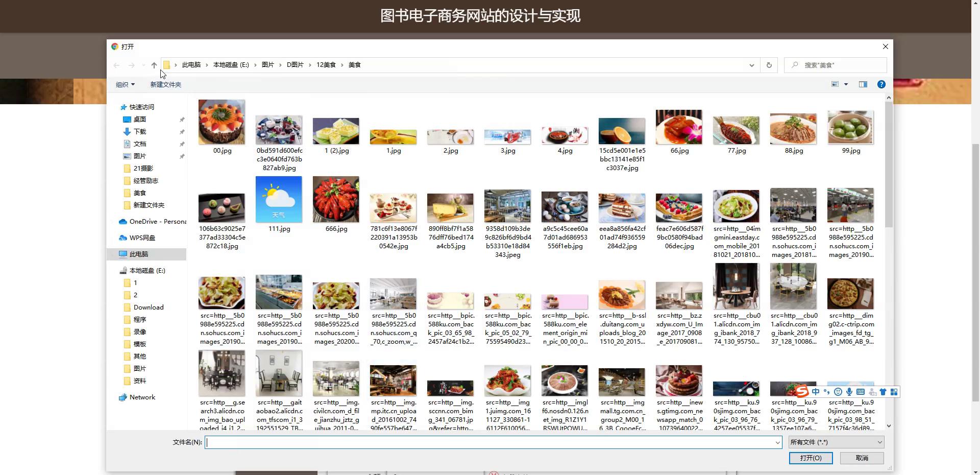Open WPS网盘 in navigation pane
The height and width of the screenshot is (475, 980).
pyautogui.click(x=142, y=238)
